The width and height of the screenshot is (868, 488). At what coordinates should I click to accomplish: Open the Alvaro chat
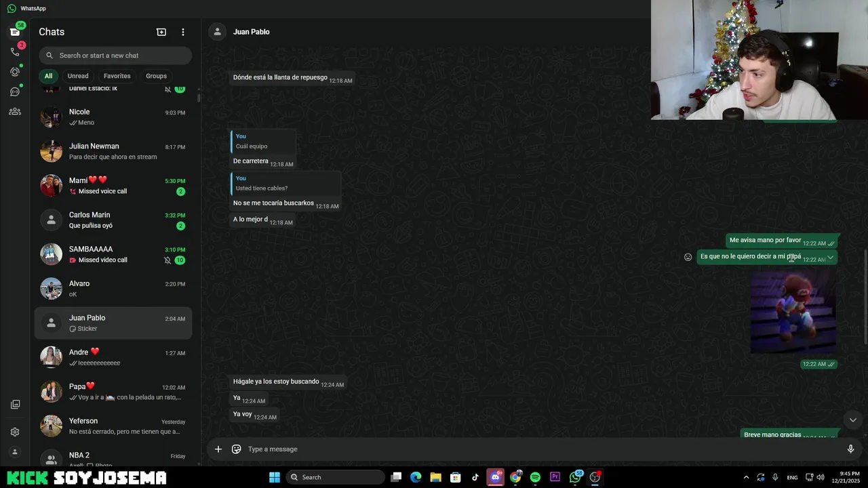click(x=113, y=289)
